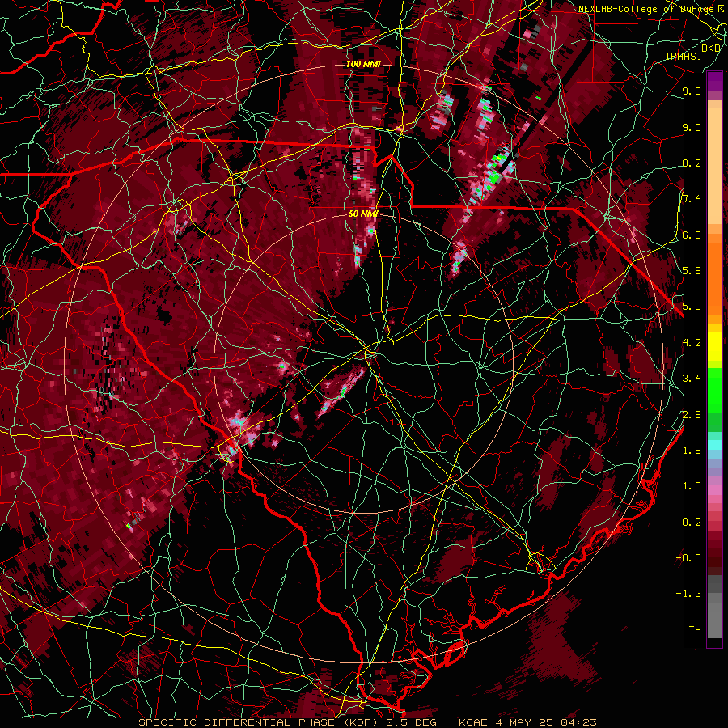Click the 1.8 value on the color scale

point(692,451)
